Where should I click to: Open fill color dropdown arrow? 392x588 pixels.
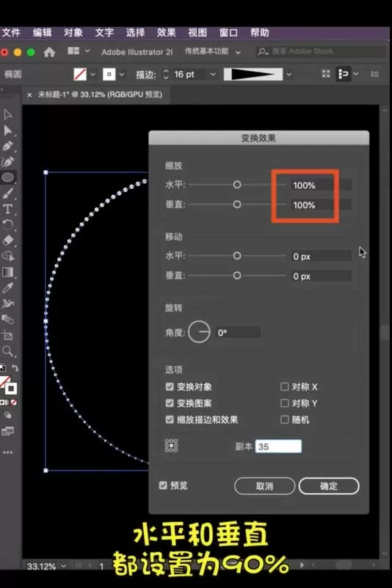click(x=92, y=74)
